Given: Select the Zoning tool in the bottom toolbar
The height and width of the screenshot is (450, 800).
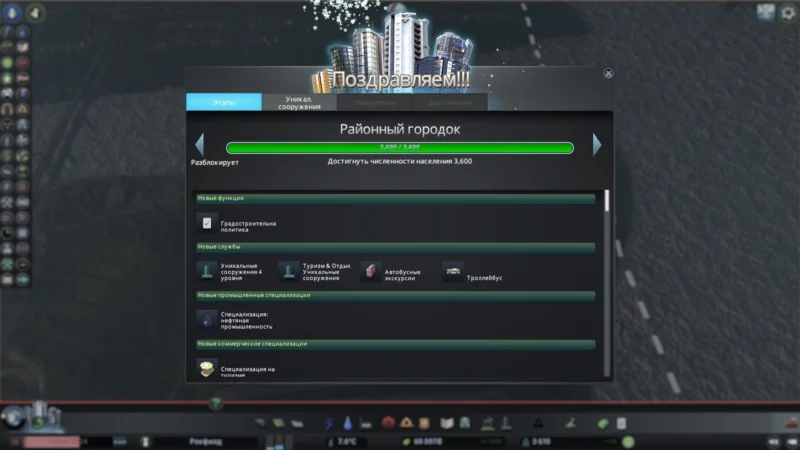Looking at the screenshot, I should (x=279, y=423).
